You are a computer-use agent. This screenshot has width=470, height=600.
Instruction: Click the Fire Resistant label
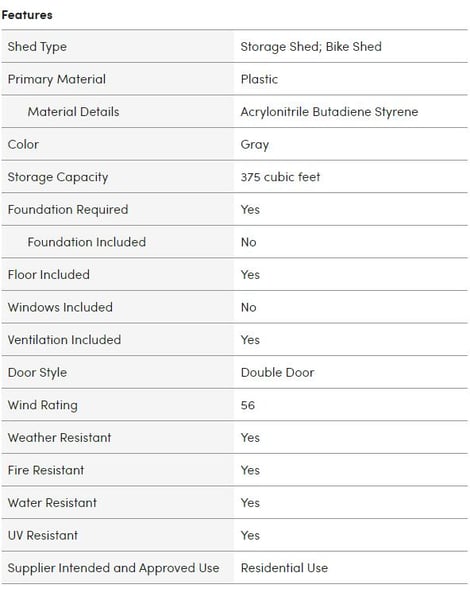point(46,470)
